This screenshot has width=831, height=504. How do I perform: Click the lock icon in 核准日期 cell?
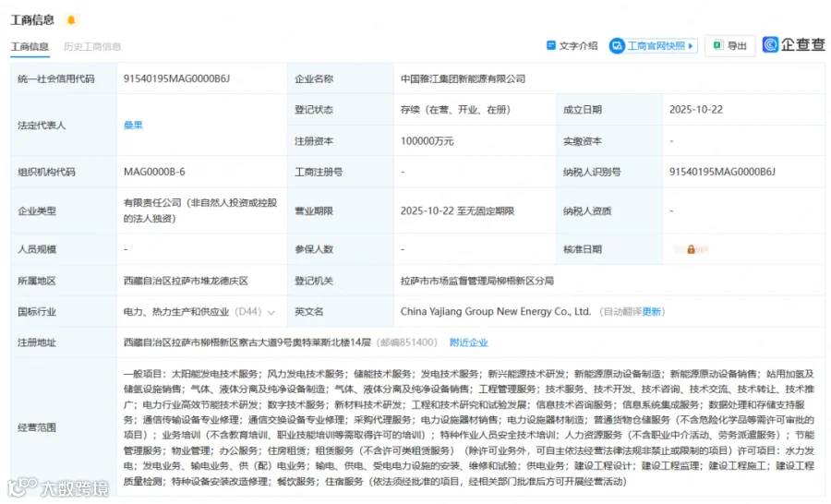pos(691,249)
